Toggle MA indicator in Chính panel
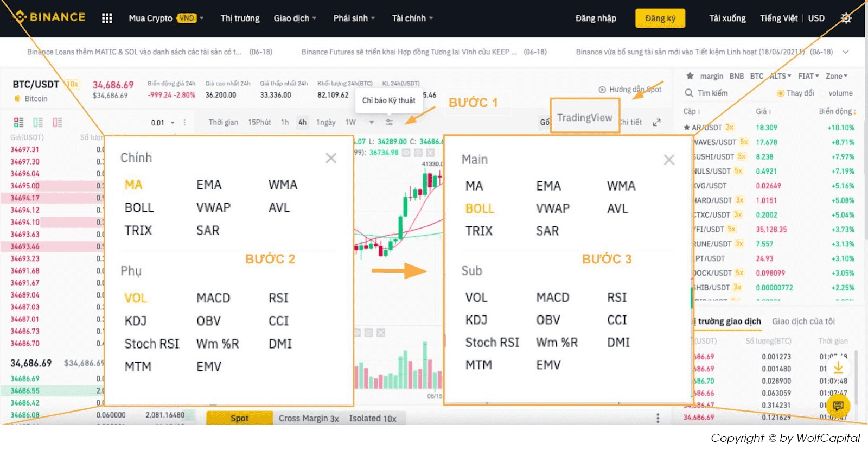Screen dimensions: 868x449 click(x=133, y=185)
